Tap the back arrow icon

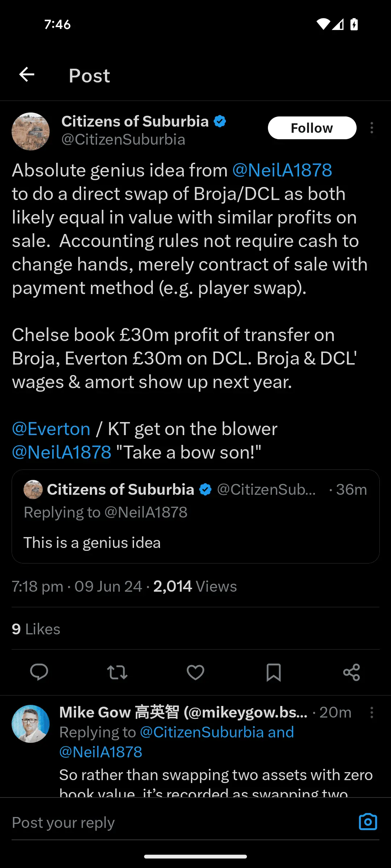pos(27,75)
